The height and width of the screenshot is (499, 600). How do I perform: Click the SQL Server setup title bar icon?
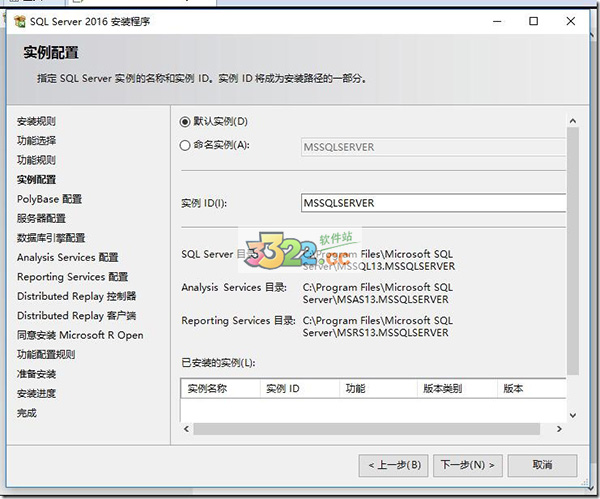(x=20, y=21)
